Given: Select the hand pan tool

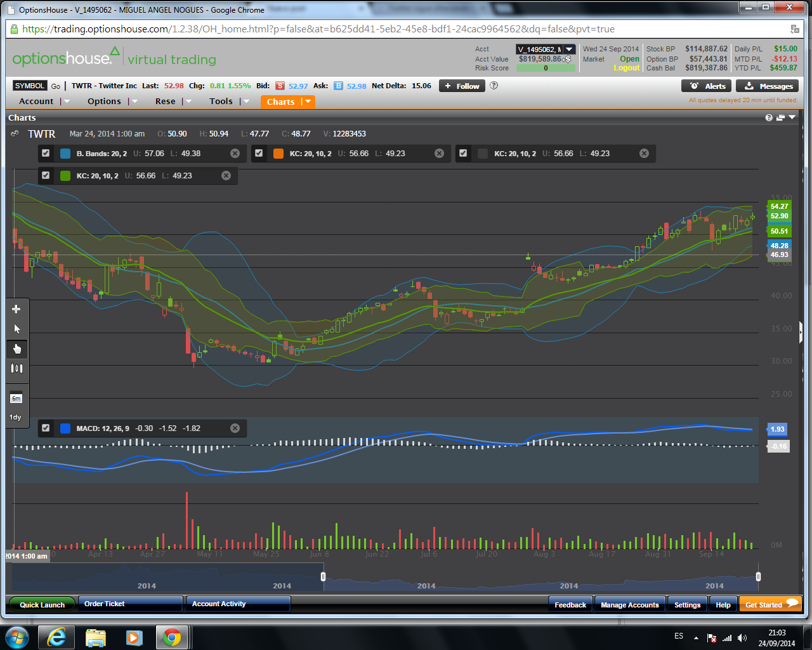Looking at the screenshot, I should click(x=16, y=348).
